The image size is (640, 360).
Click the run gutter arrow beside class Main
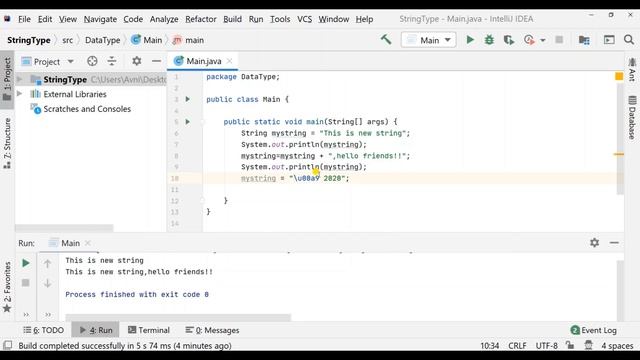(188, 99)
